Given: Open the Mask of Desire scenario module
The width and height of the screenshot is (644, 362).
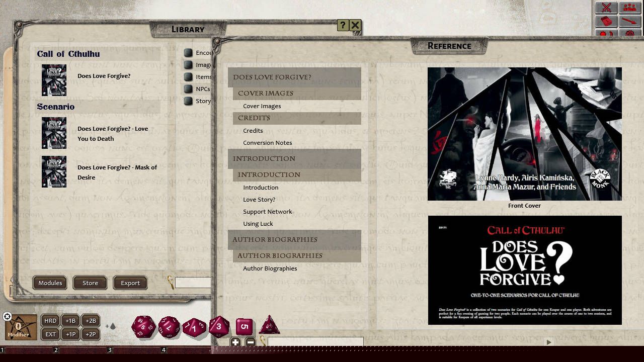Looking at the screenshot, I should 117,172.
